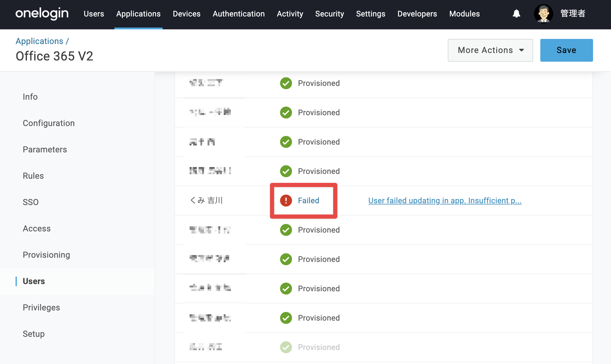The width and height of the screenshot is (611, 364).
Task: Navigate back via the Applications breadcrumb
Action: (x=40, y=41)
